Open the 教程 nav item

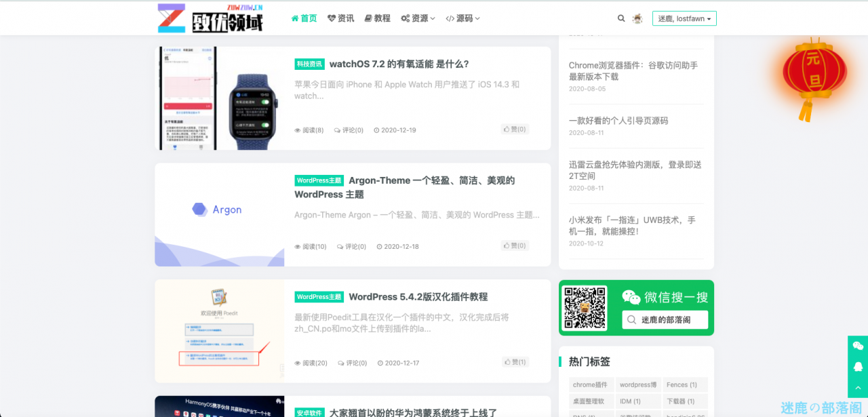pyautogui.click(x=378, y=18)
